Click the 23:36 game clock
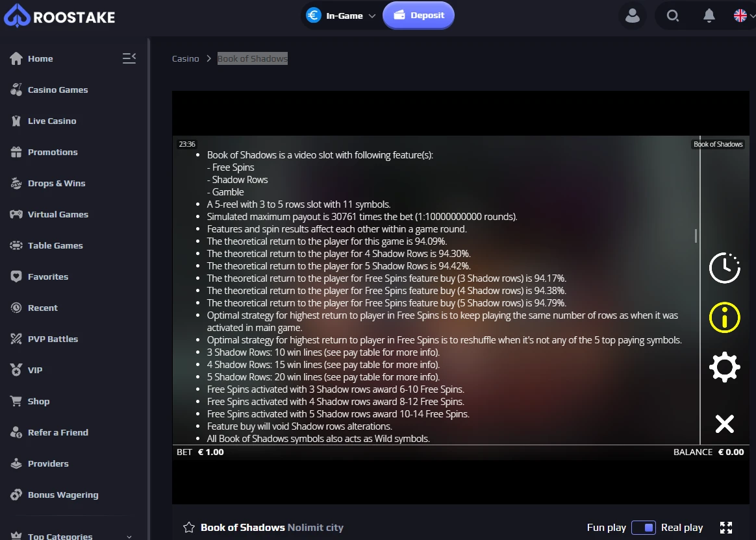This screenshot has width=756, height=540. pos(187,144)
